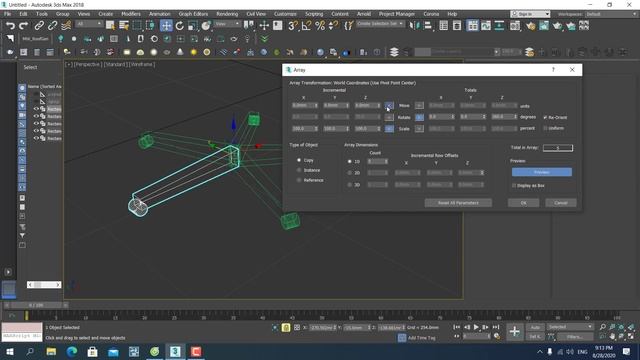The width and height of the screenshot is (640, 360).
Task: Toggle the ribbon display icon
Action: 473,26
